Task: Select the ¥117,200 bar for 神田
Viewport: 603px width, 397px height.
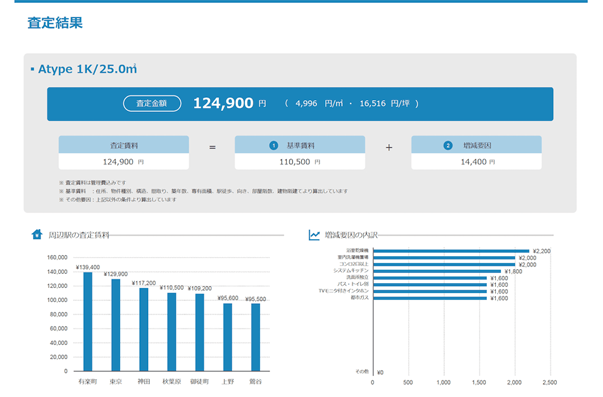Action: coord(144,329)
